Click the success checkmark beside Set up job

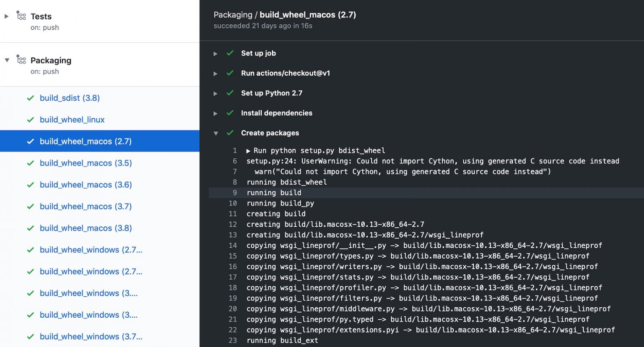(x=230, y=53)
